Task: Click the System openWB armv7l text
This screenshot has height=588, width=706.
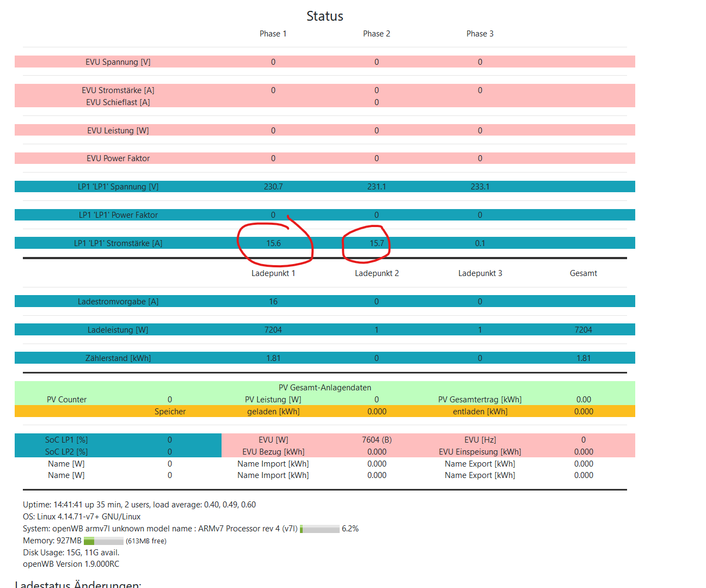Action: (x=160, y=529)
